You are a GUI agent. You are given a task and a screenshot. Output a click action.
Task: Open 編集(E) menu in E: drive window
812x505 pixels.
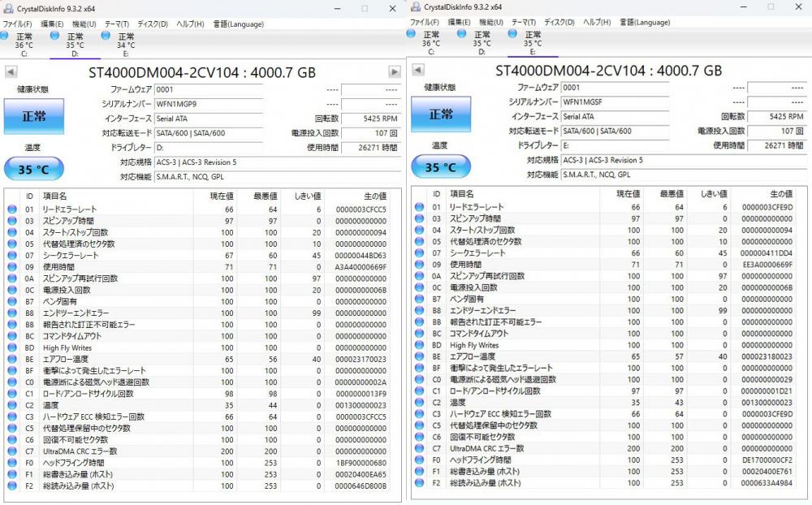[459, 22]
